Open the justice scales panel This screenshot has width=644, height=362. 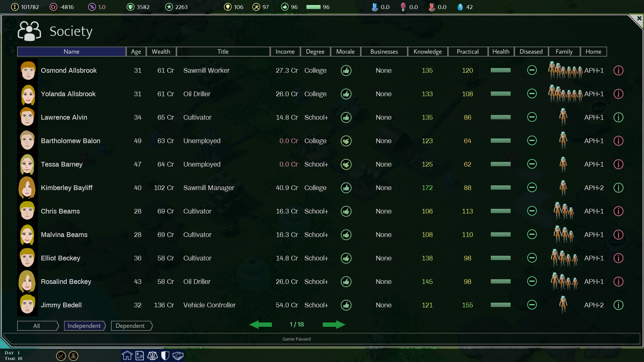tap(153, 355)
